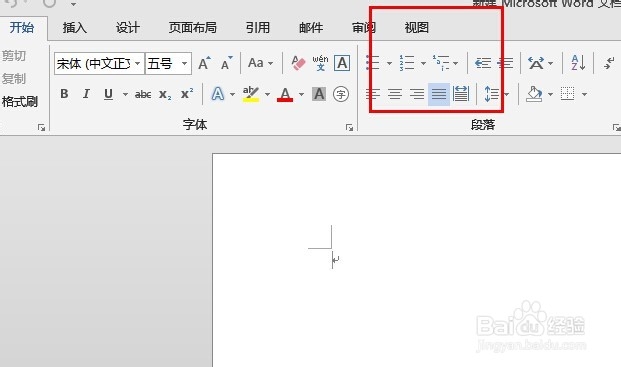Viewport: 621px width, 367px height.
Task: Open the 视图 ribbon tab
Action: click(417, 28)
